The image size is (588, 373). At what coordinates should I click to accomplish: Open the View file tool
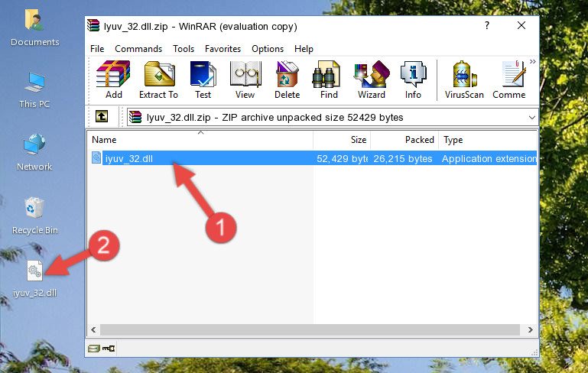(245, 79)
